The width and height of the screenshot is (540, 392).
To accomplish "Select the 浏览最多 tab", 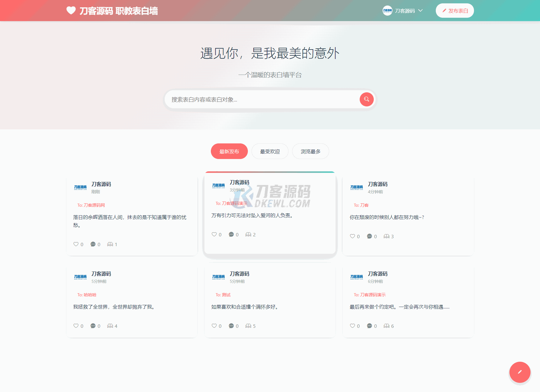I will point(310,151).
